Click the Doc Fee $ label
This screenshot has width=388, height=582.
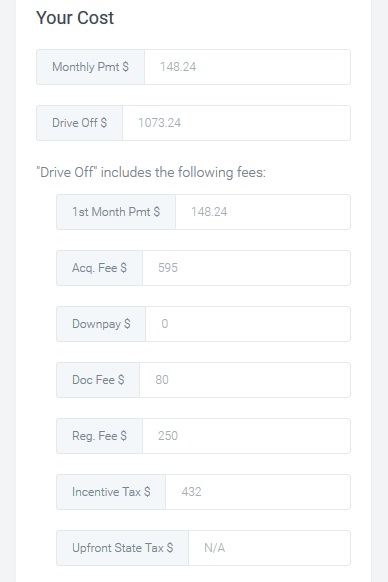point(98,380)
